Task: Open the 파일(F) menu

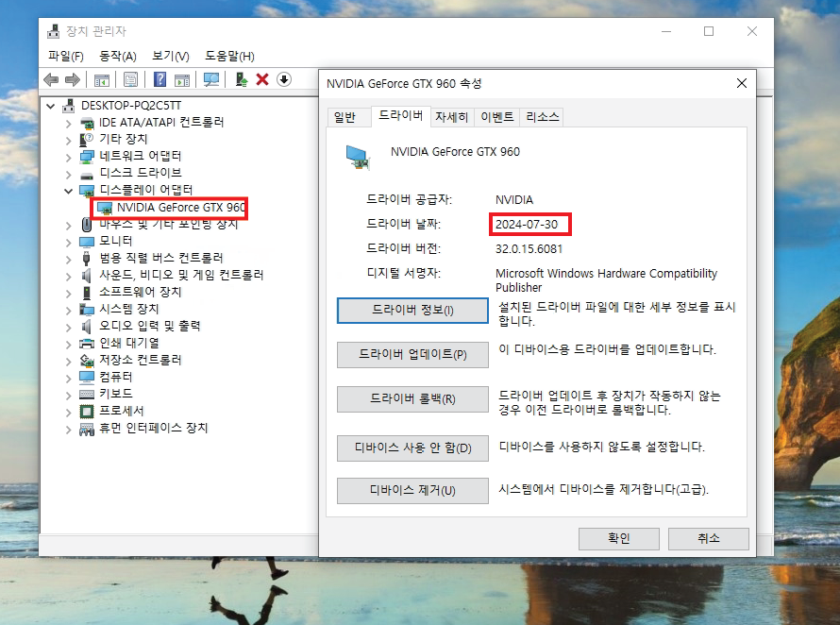Action: point(65,56)
